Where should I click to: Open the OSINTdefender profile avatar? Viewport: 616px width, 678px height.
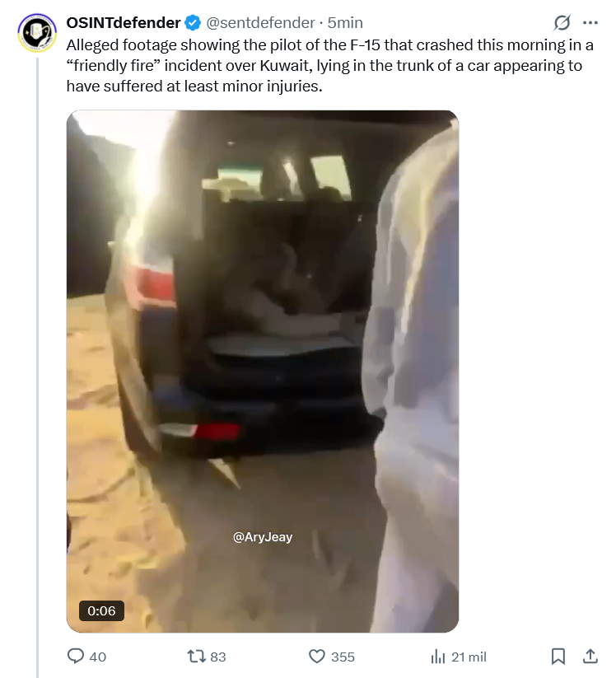point(37,33)
